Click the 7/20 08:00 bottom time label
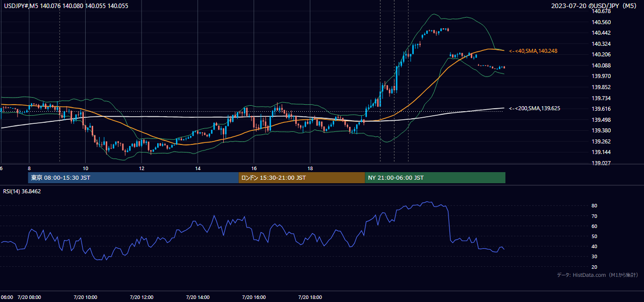The height and width of the screenshot is (302, 644). click(x=29, y=297)
